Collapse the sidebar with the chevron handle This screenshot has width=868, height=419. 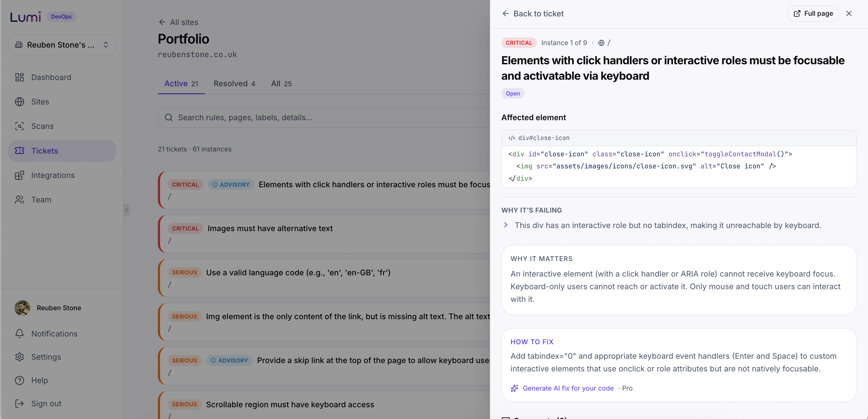[x=127, y=210]
